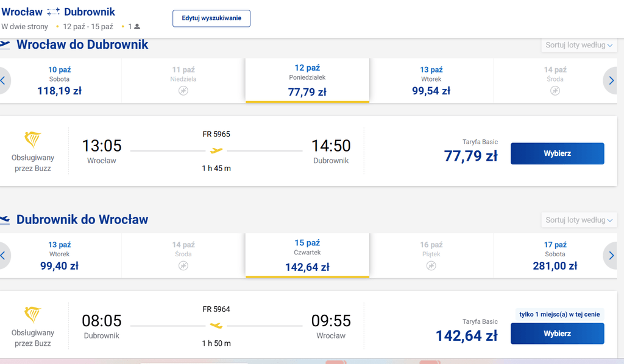The height and width of the screenshot is (364, 624).
Task: Select the 12 paź Poniedziałek outbound date
Action: tap(307, 81)
